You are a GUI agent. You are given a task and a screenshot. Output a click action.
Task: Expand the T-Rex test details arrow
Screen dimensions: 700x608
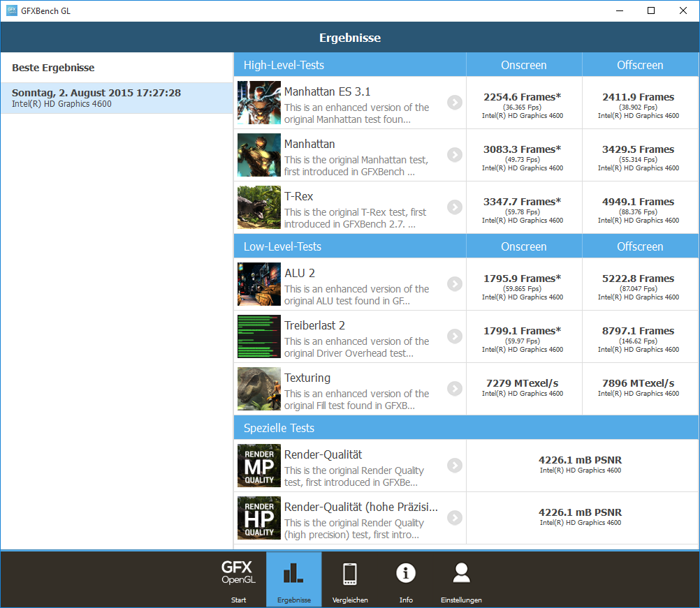pyautogui.click(x=455, y=207)
